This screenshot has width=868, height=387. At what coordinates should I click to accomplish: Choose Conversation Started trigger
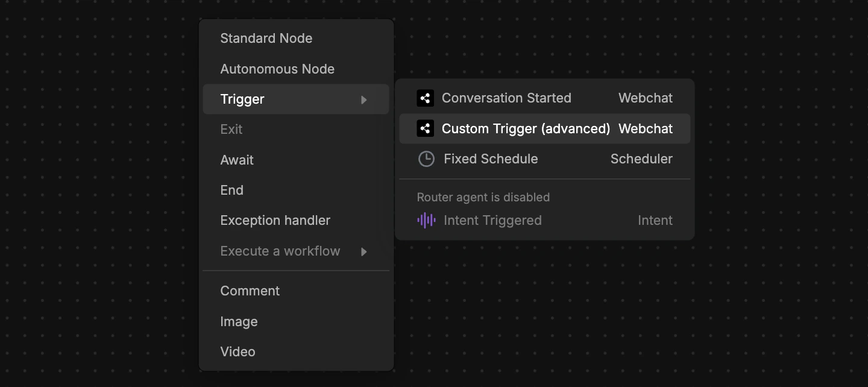tap(506, 98)
